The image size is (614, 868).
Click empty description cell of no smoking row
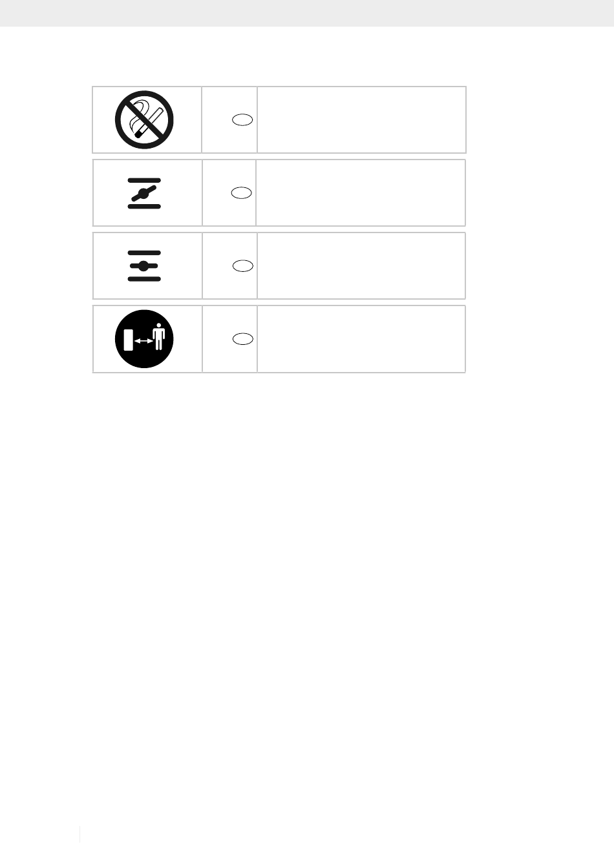click(361, 119)
